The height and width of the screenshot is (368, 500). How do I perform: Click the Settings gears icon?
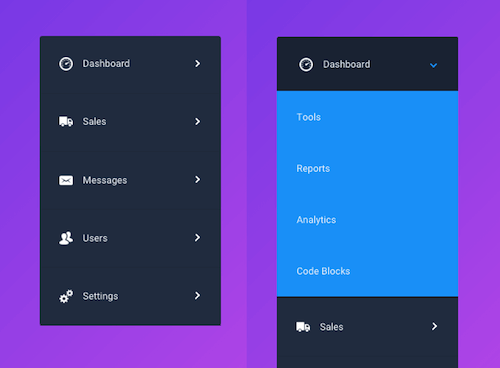tap(66, 296)
